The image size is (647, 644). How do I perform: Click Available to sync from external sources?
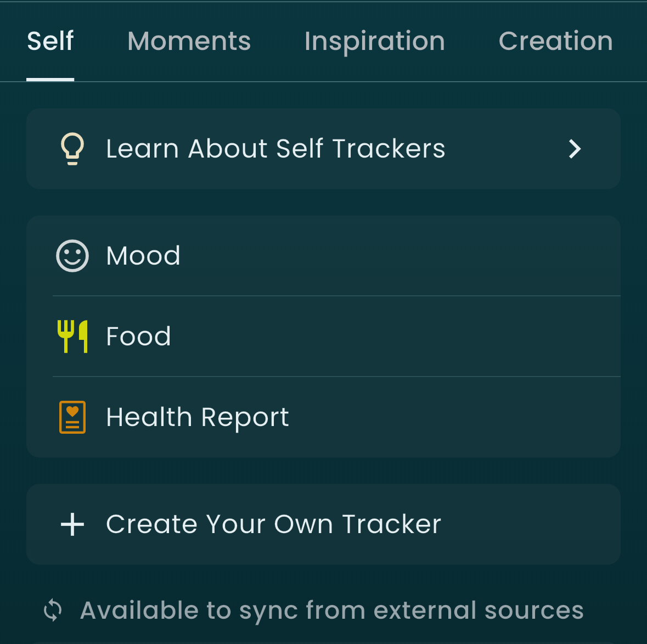tap(331, 611)
